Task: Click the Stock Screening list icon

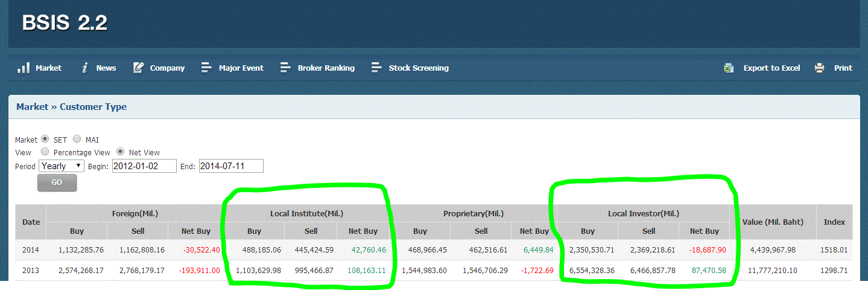Action: pyautogui.click(x=377, y=68)
